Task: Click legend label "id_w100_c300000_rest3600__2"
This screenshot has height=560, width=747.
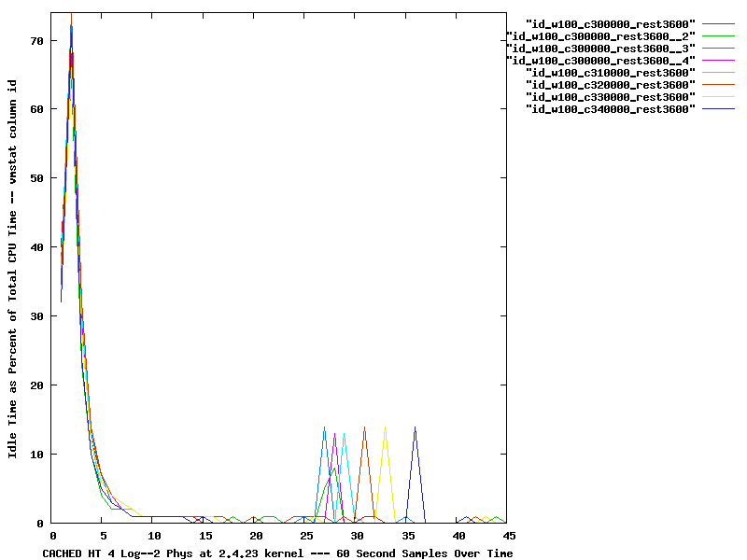Action: coord(600,36)
